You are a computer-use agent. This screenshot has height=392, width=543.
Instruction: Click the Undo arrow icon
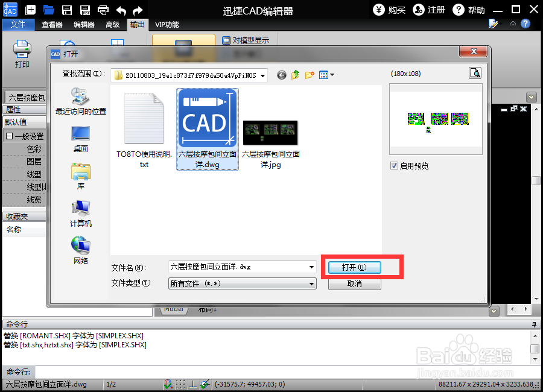coord(121,10)
